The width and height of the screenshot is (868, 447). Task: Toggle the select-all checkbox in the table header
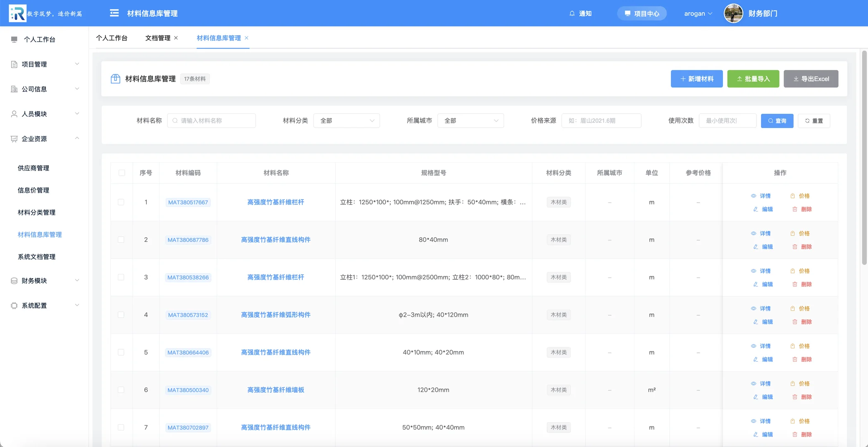coord(121,173)
